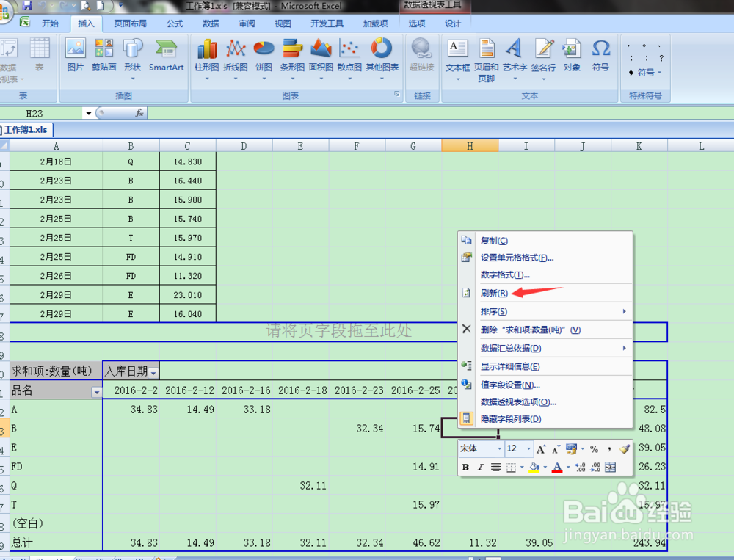The height and width of the screenshot is (560, 734).
Task: Decrease decimal places in mini toolbar
Action: pos(595,468)
